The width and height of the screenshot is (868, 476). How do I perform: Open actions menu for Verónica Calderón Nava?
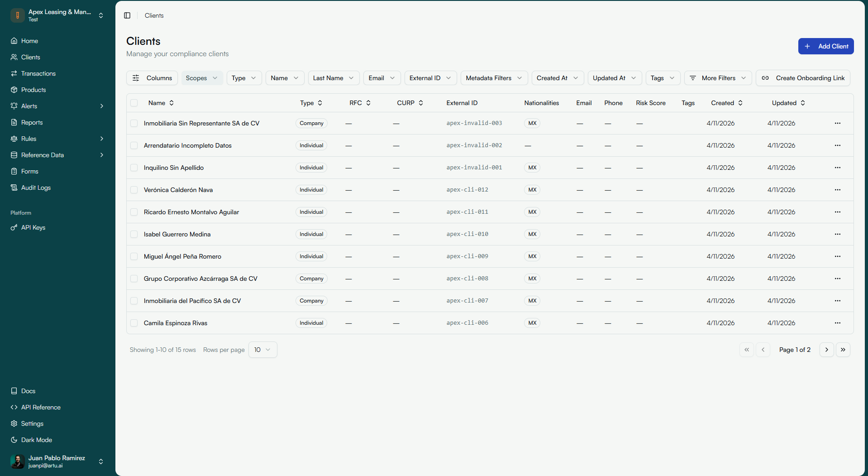click(x=838, y=190)
